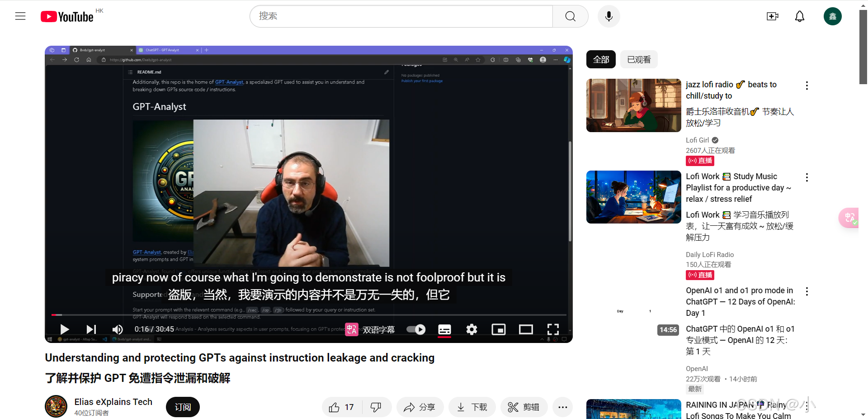Viewport: 868px width, 419px height.
Task: Open the Elias eXplains Tech channel name
Action: coord(113,402)
